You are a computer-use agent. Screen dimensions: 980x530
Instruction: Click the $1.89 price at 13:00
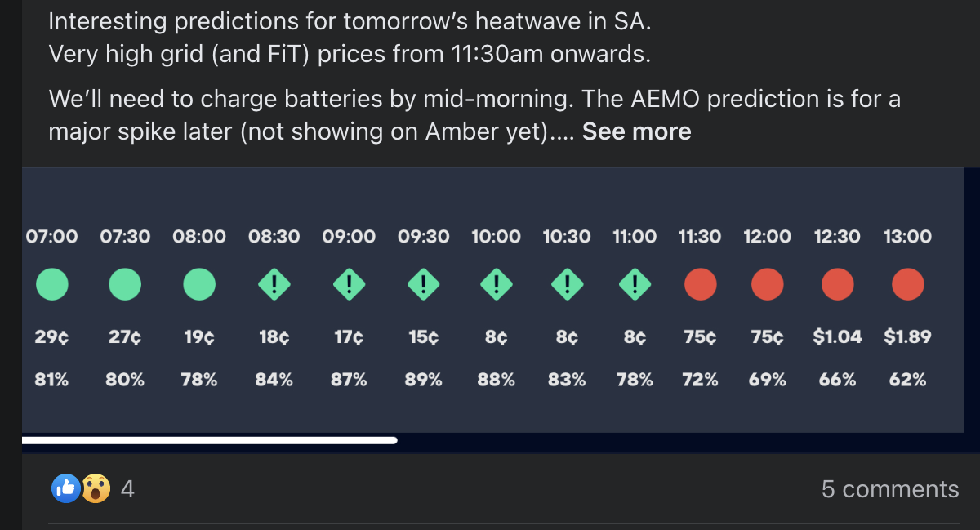click(907, 336)
